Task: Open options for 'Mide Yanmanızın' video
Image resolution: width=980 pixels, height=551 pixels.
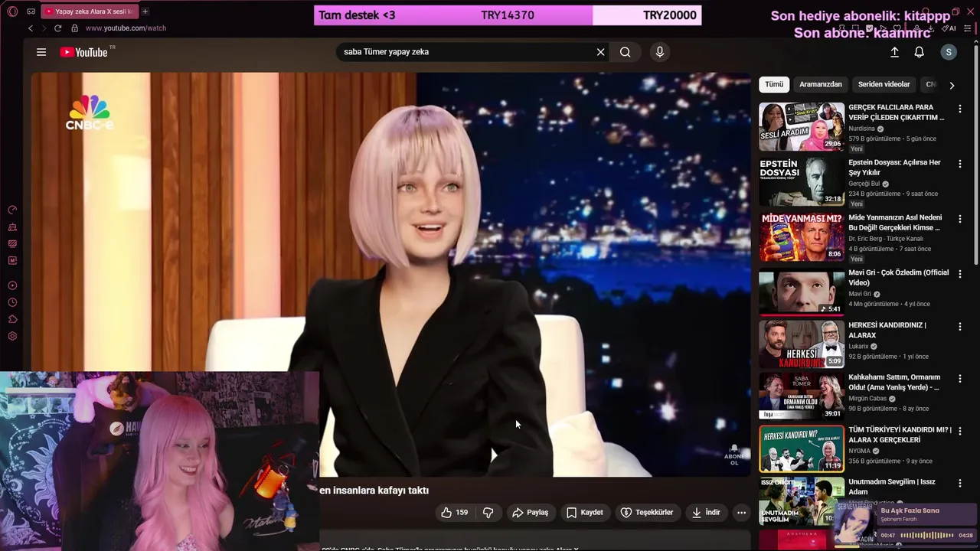Action: 959,219
